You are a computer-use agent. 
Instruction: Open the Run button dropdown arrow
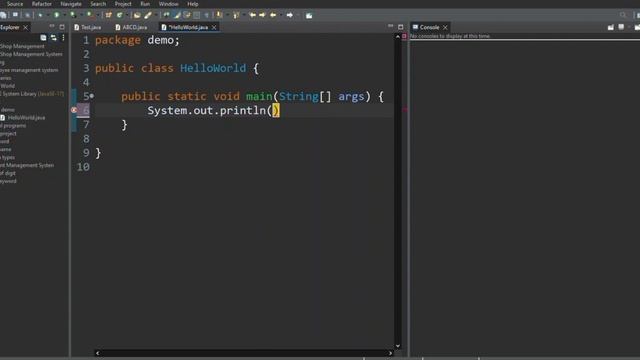click(64, 15)
